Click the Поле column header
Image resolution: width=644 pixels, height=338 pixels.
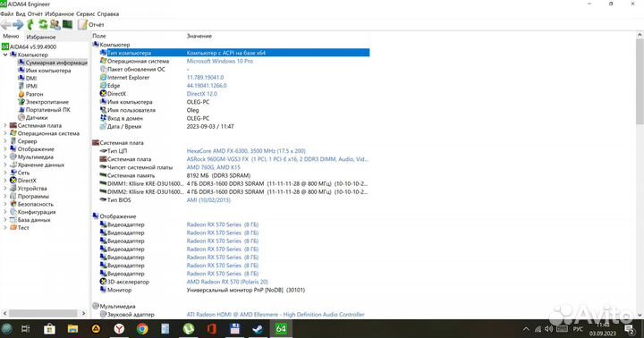click(x=99, y=36)
